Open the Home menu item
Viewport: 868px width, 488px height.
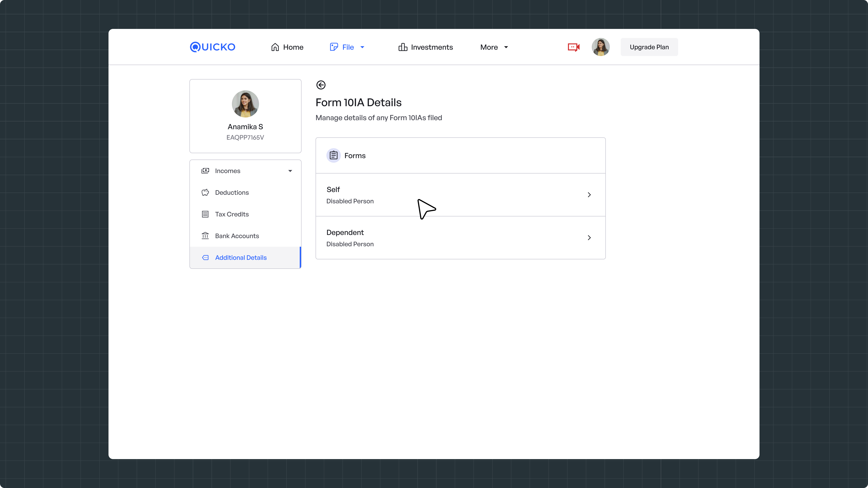[287, 47]
